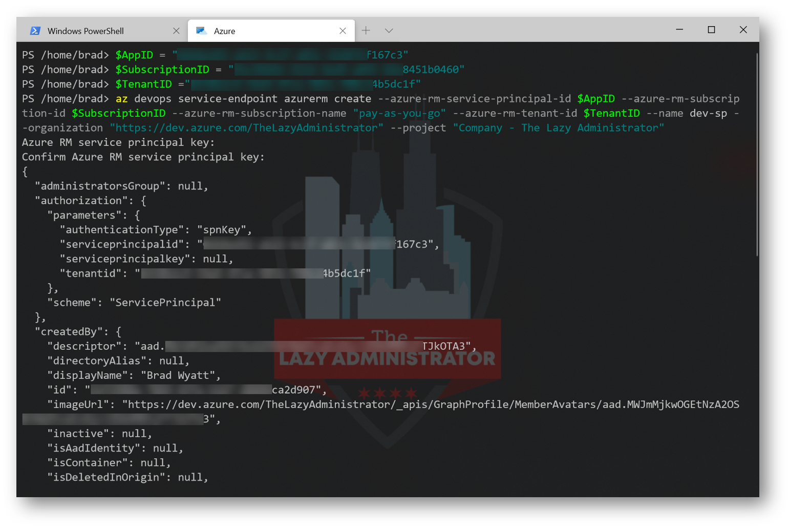Click $TenantID variable on third prompt line
Image resolution: width=789 pixels, height=532 pixels.
pyautogui.click(x=143, y=84)
